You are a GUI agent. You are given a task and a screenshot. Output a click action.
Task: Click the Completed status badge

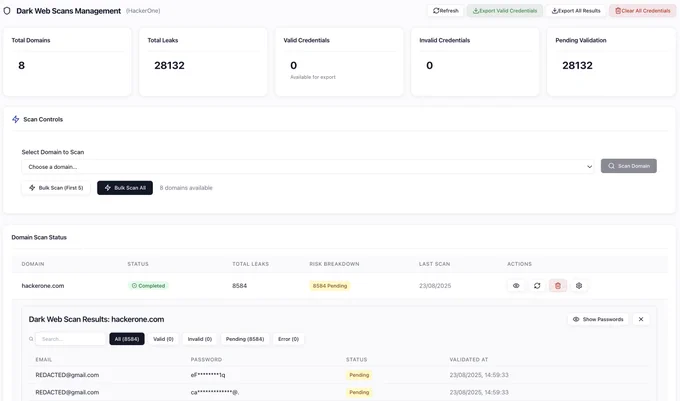tap(148, 286)
